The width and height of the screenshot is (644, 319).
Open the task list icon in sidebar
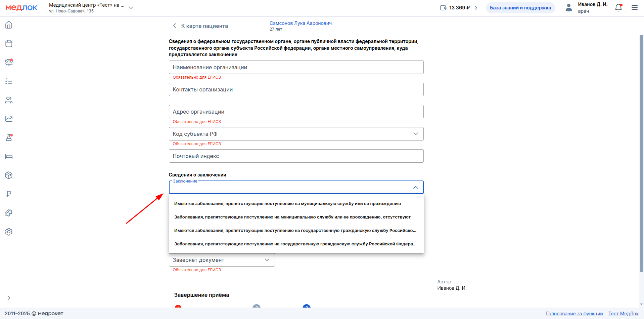[x=9, y=81]
